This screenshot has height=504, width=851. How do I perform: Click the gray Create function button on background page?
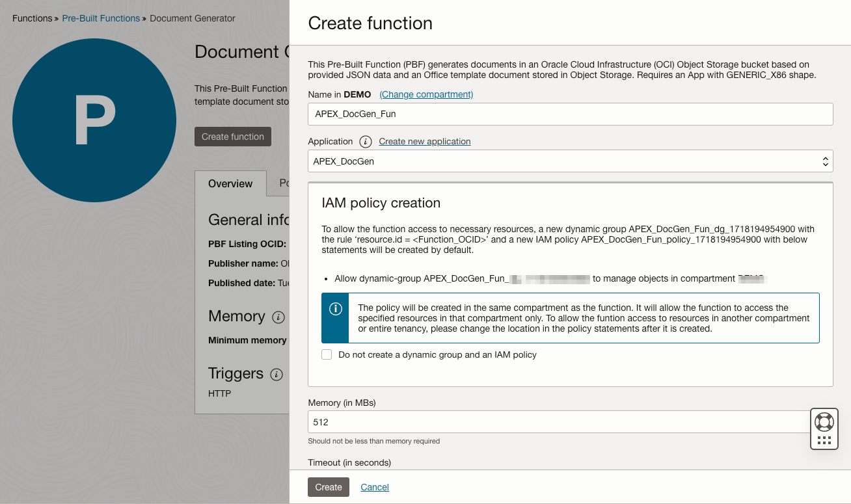point(232,136)
